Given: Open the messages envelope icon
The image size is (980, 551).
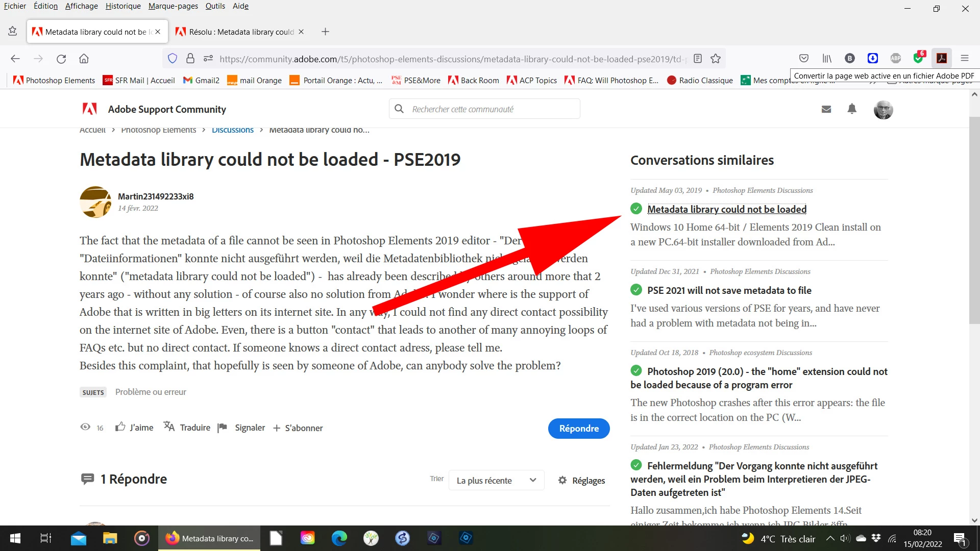Looking at the screenshot, I should 826,109.
